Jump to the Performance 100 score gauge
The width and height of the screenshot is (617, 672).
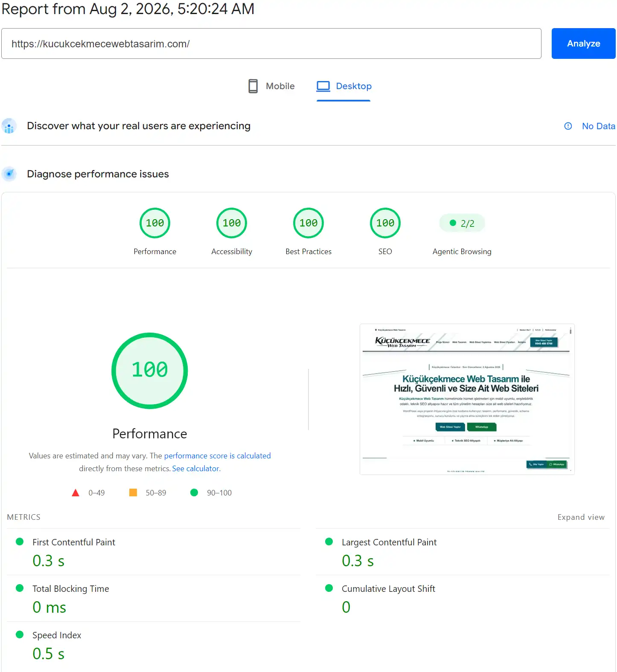[x=155, y=223]
